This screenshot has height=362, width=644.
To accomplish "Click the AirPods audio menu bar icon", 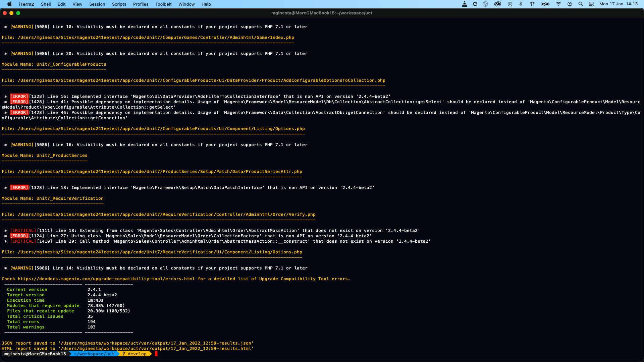I will [x=533, y=4].
